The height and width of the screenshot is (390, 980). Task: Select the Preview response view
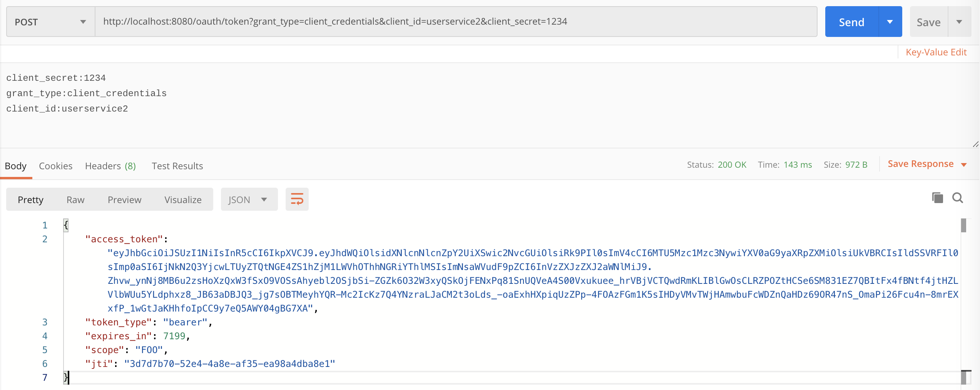click(124, 200)
